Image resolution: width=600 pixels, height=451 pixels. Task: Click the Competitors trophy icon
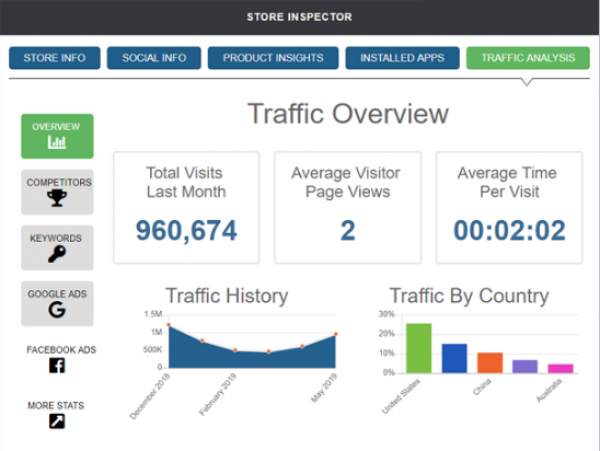57,199
